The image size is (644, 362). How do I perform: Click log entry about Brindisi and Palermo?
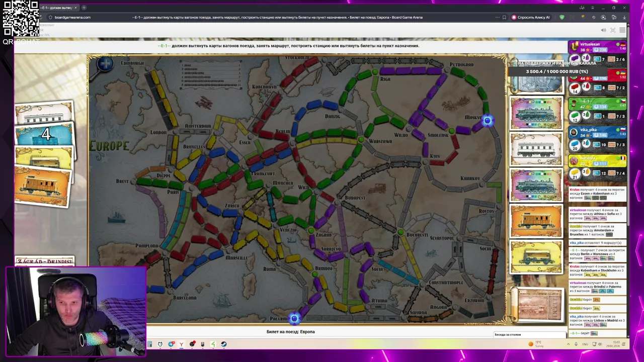click(x=597, y=287)
